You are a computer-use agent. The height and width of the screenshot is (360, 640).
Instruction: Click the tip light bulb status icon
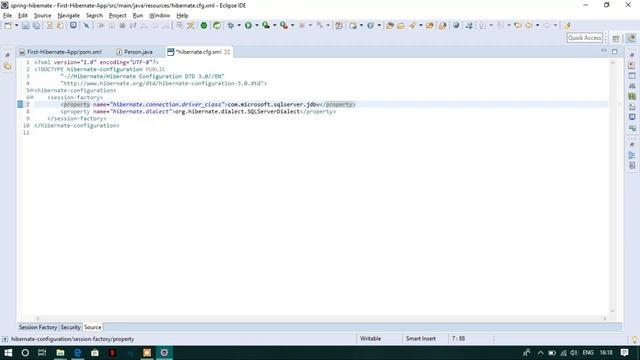click(x=635, y=340)
